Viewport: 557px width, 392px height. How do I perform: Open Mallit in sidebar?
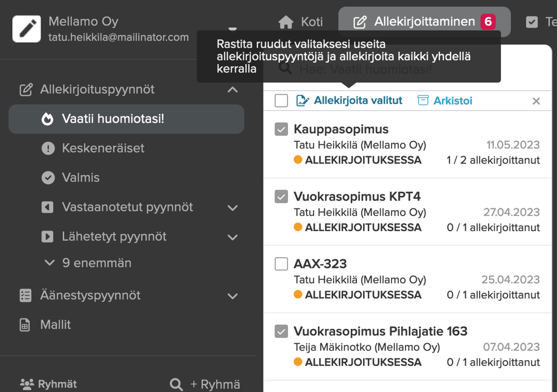tap(55, 325)
